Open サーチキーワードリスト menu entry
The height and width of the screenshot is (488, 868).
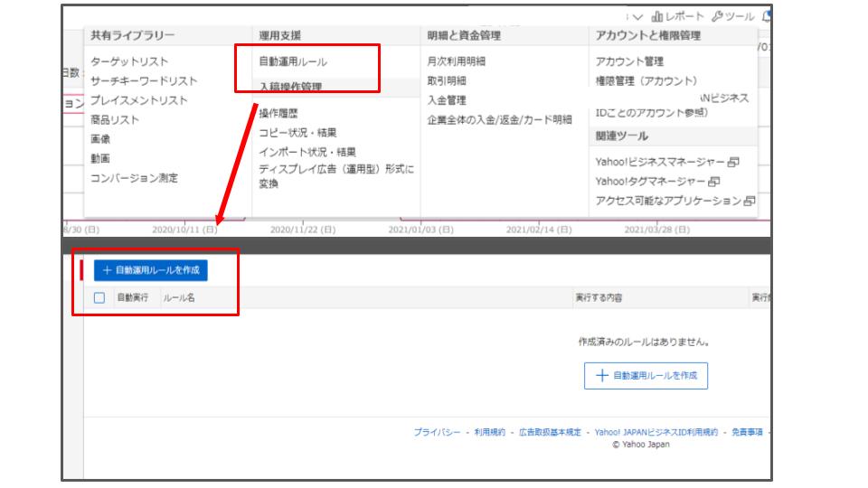coord(144,80)
